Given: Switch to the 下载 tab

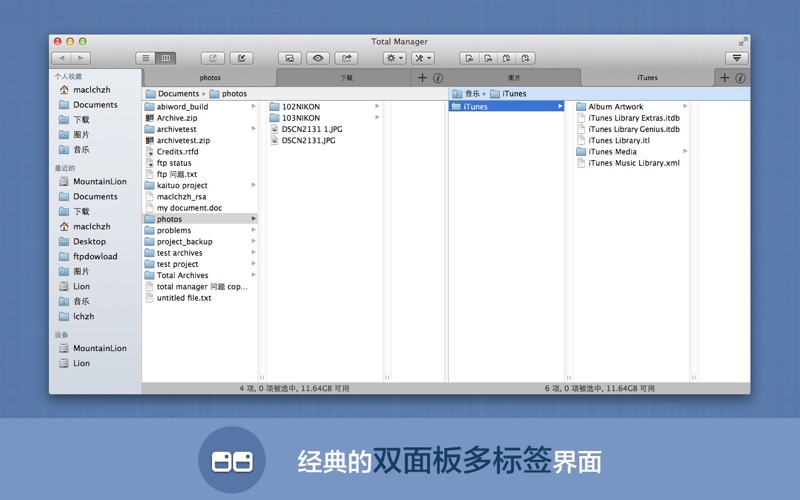Looking at the screenshot, I should (346, 78).
